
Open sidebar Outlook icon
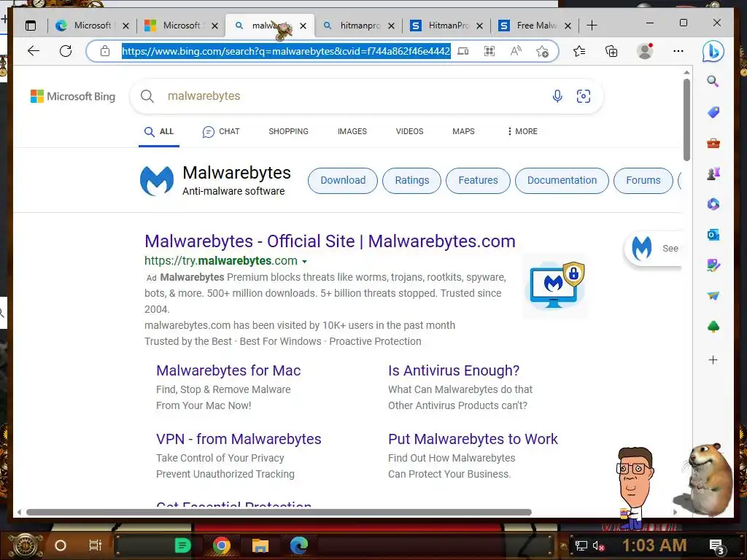pyautogui.click(x=713, y=235)
